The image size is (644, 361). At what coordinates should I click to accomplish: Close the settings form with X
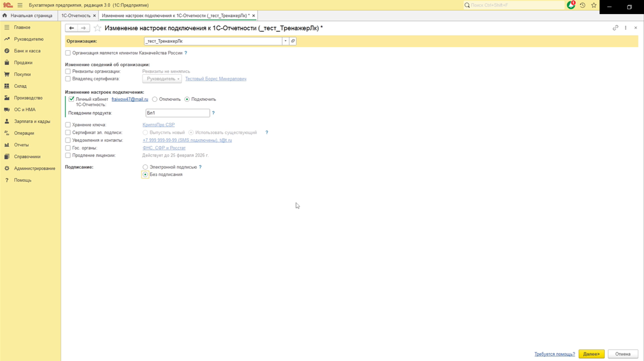click(x=635, y=28)
